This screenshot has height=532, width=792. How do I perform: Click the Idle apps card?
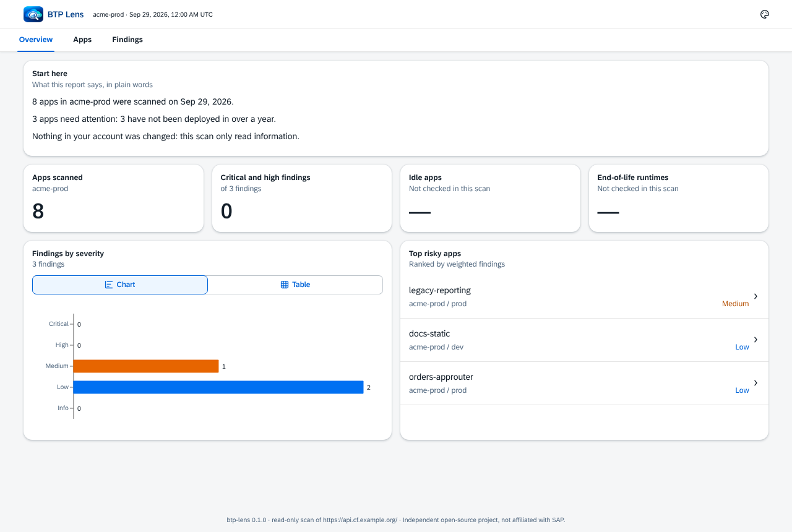point(490,198)
